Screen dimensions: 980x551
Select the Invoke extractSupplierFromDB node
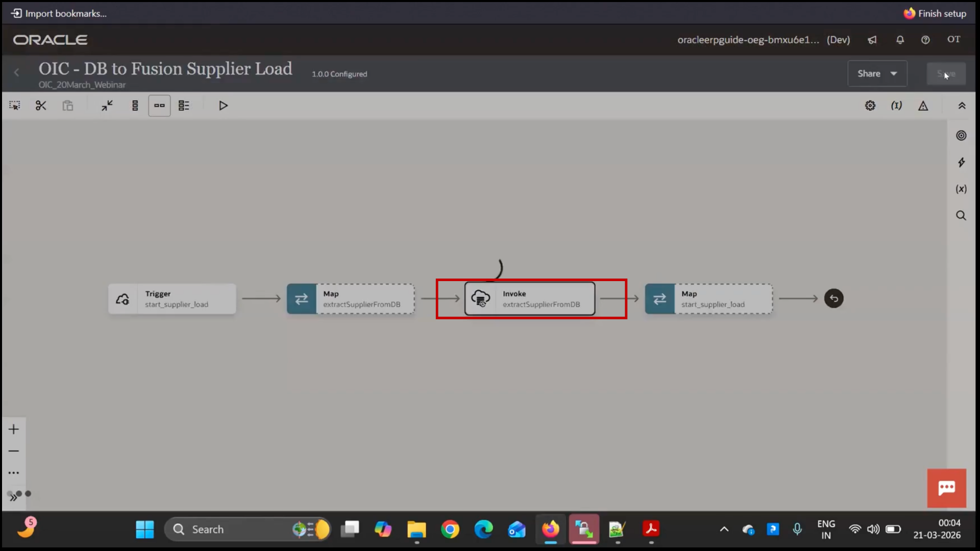pos(530,299)
